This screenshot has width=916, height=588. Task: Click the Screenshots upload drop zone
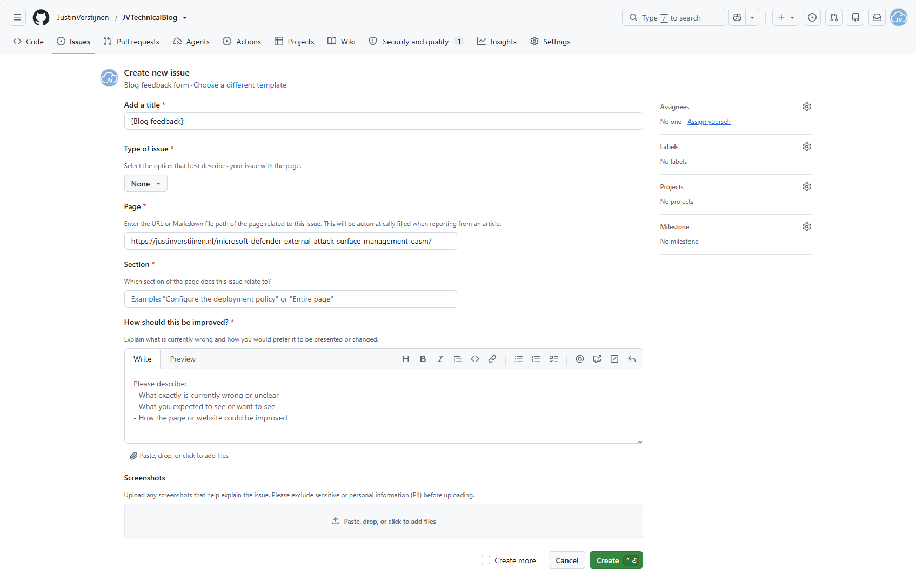pos(383,521)
